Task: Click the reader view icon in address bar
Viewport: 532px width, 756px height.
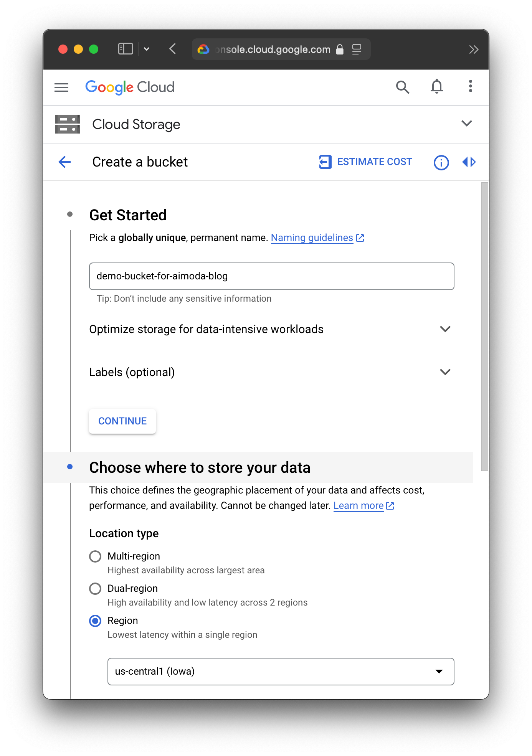Action: point(357,49)
